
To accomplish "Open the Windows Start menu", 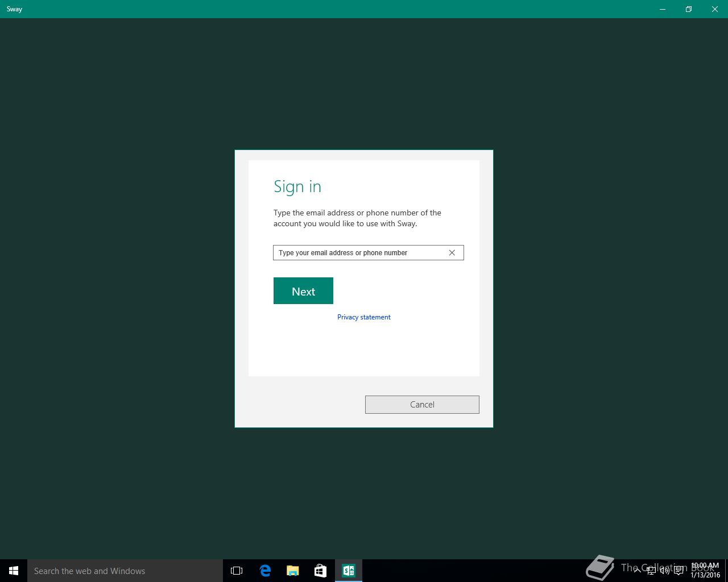I will pos(14,571).
